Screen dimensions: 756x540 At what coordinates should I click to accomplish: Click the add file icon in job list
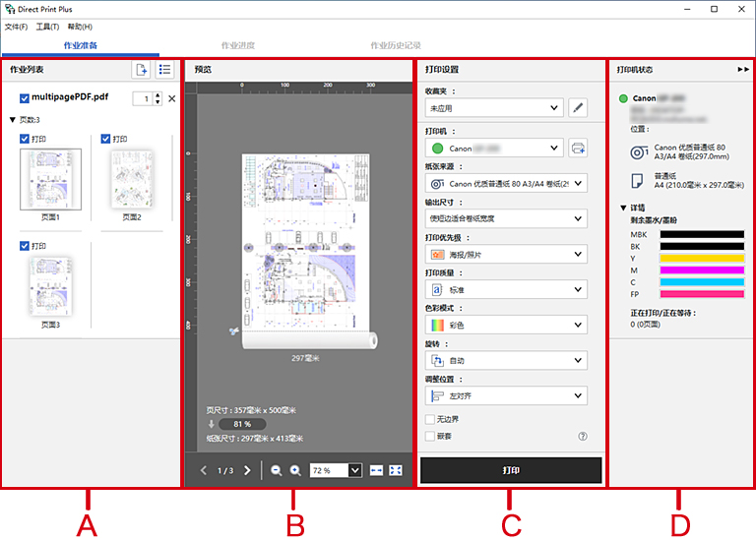click(x=142, y=70)
